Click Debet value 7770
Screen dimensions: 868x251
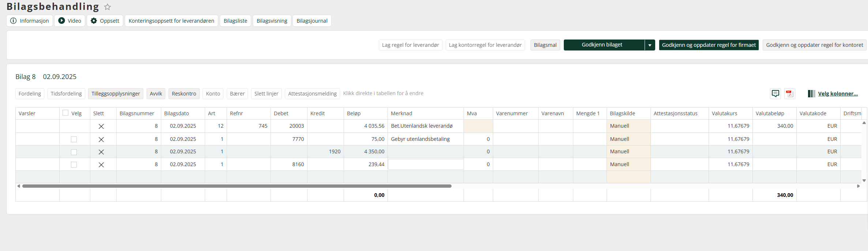pyautogui.click(x=298, y=139)
